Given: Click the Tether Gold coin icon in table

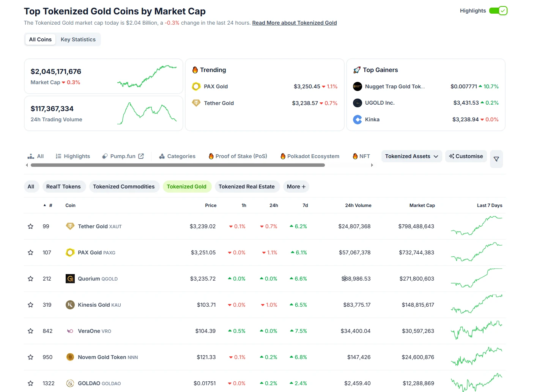Looking at the screenshot, I should pos(70,226).
